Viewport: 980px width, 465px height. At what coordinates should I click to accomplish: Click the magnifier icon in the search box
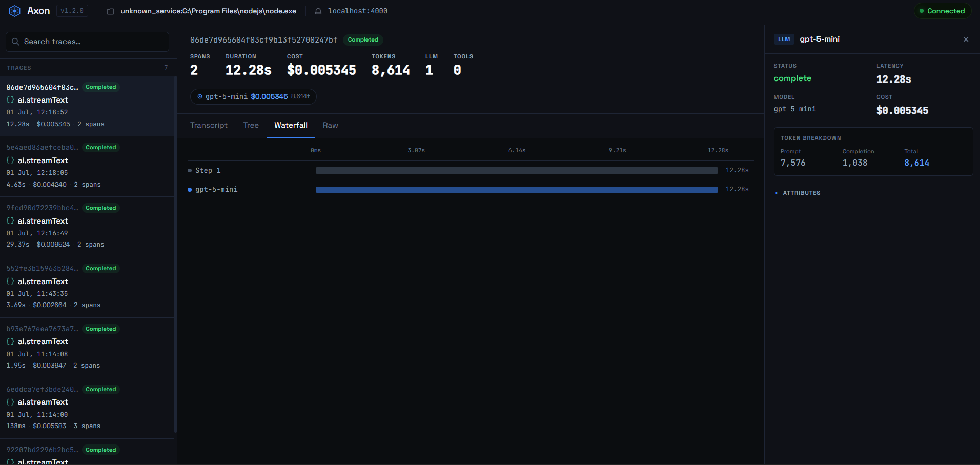[x=15, y=42]
